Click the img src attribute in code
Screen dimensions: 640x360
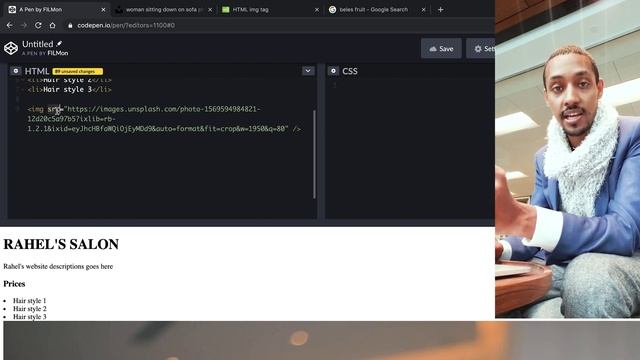click(54, 109)
